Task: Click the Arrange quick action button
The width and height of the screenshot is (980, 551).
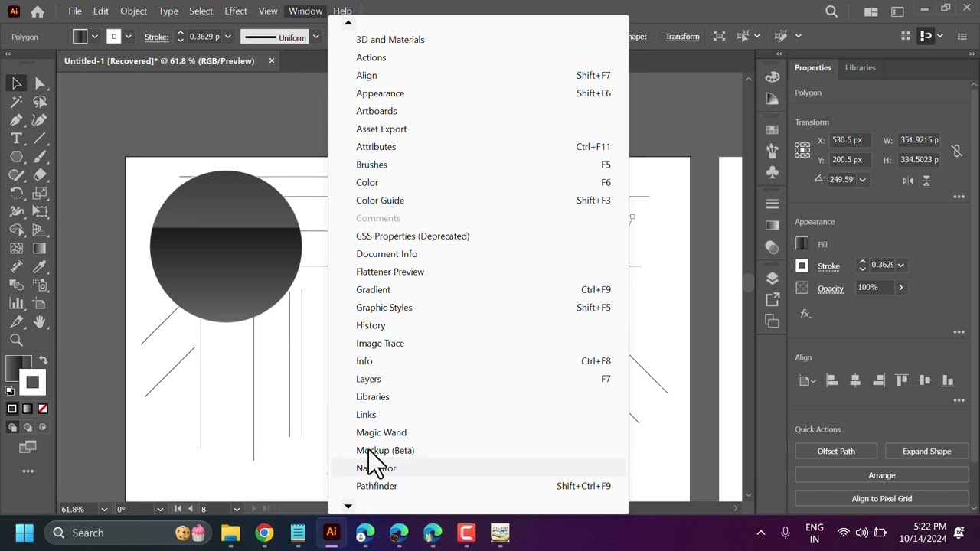Action: [x=881, y=475]
